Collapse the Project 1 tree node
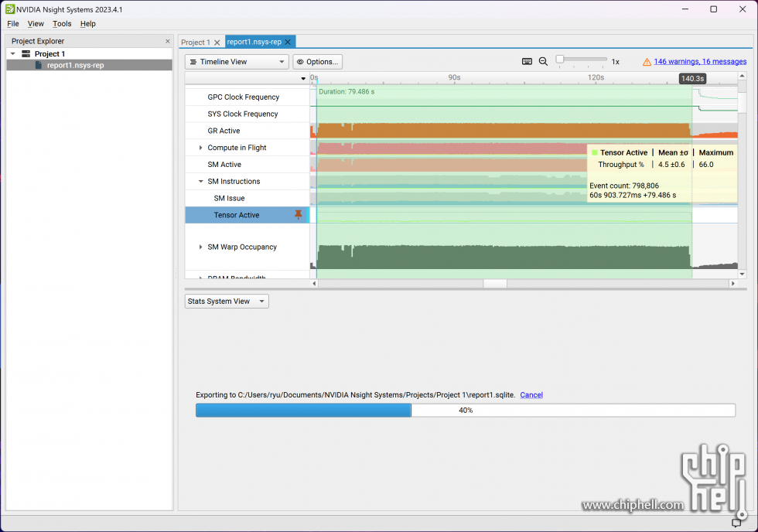This screenshot has width=758, height=532. [13, 53]
